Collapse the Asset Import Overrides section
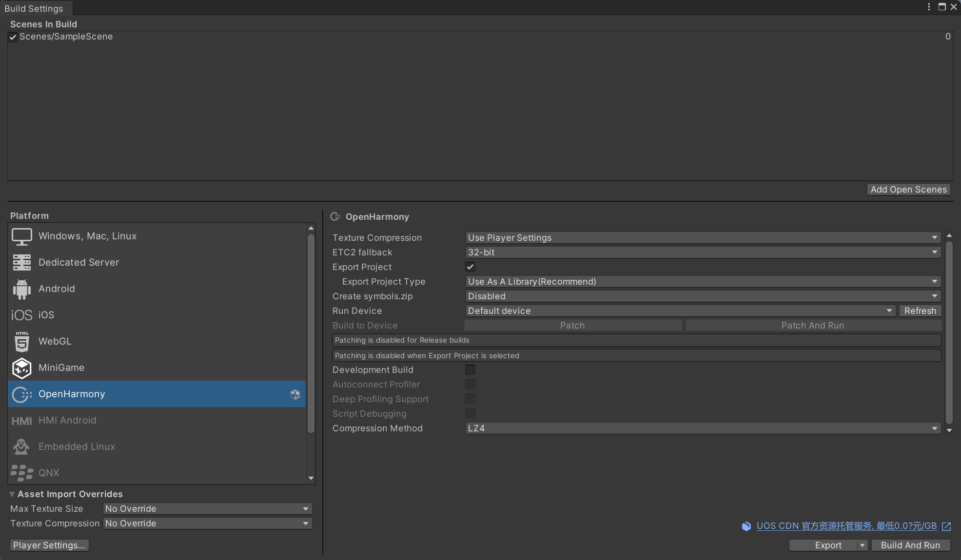This screenshot has height=560, width=961. [12, 494]
